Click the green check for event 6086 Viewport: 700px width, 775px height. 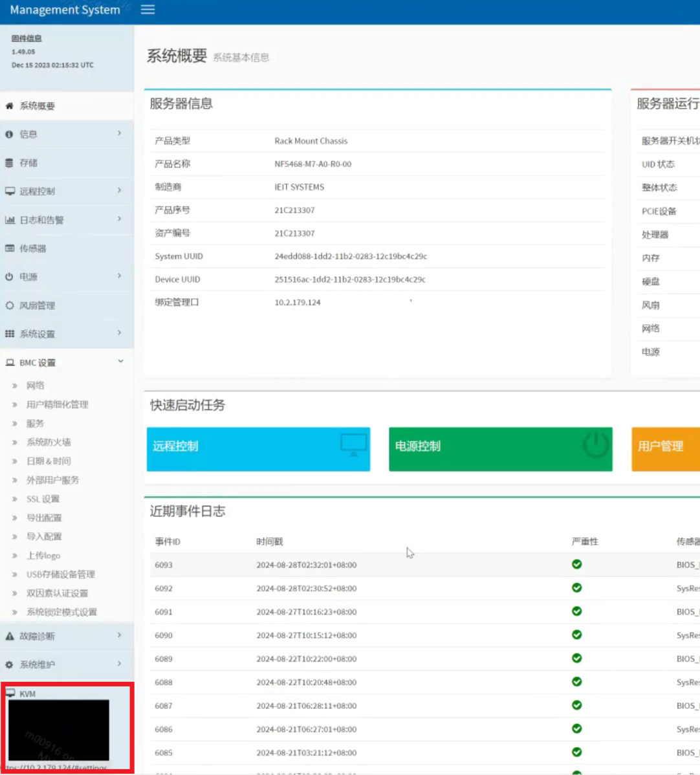point(576,728)
